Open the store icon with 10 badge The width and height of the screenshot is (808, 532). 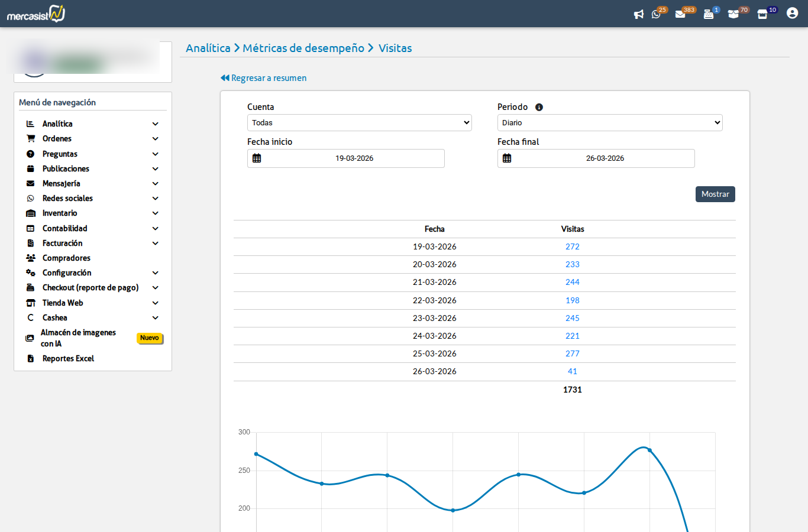[762, 14]
